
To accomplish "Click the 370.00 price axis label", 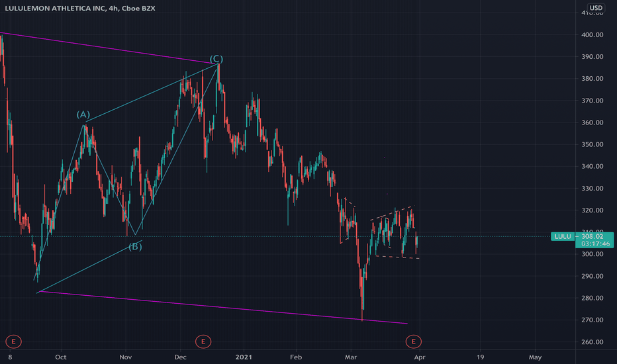I will pyautogui.click(x=593, y=101).
